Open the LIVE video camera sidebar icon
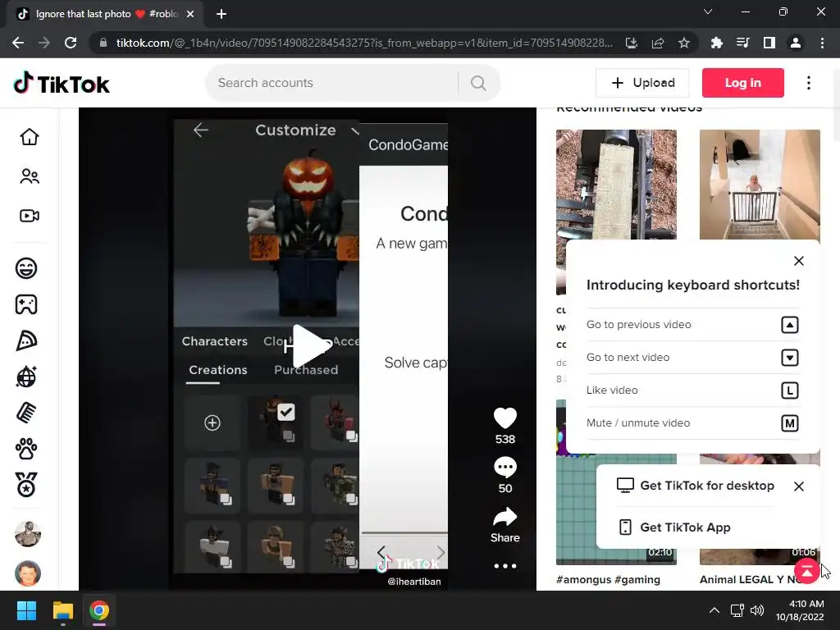 pyautogui.click(x=29, y=216)
